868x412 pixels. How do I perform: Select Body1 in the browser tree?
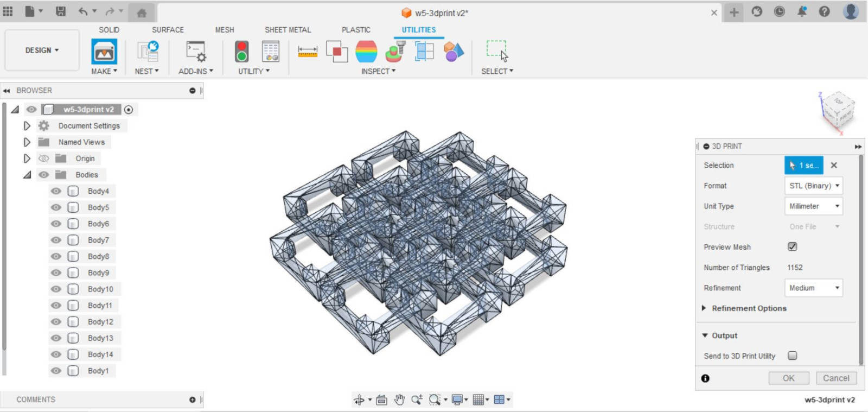tap(98, 371)
